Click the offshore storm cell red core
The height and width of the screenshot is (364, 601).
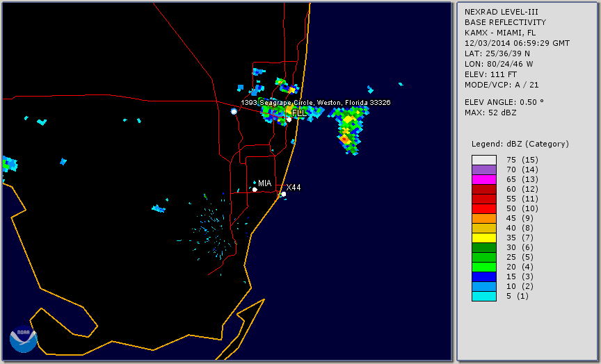click(x=344, y=140)
